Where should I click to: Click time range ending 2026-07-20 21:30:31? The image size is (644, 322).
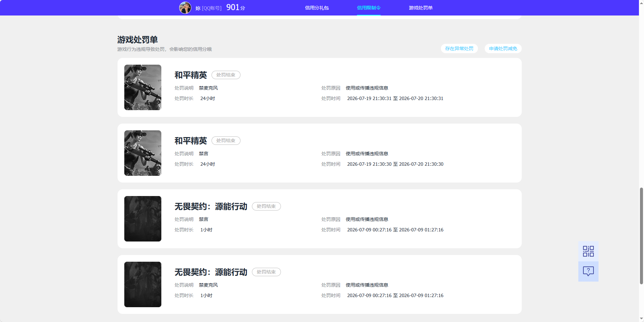pyautogui.click(x=395, y=98)
